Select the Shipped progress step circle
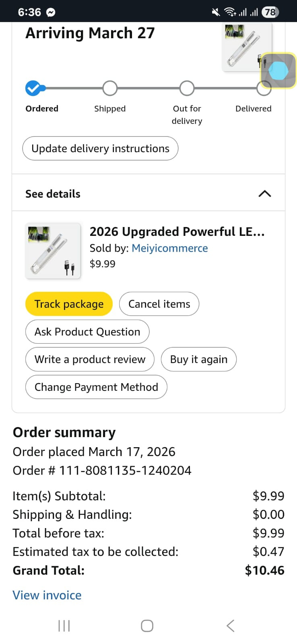This screenshot has height=644, width=297. tap(110, 88)
